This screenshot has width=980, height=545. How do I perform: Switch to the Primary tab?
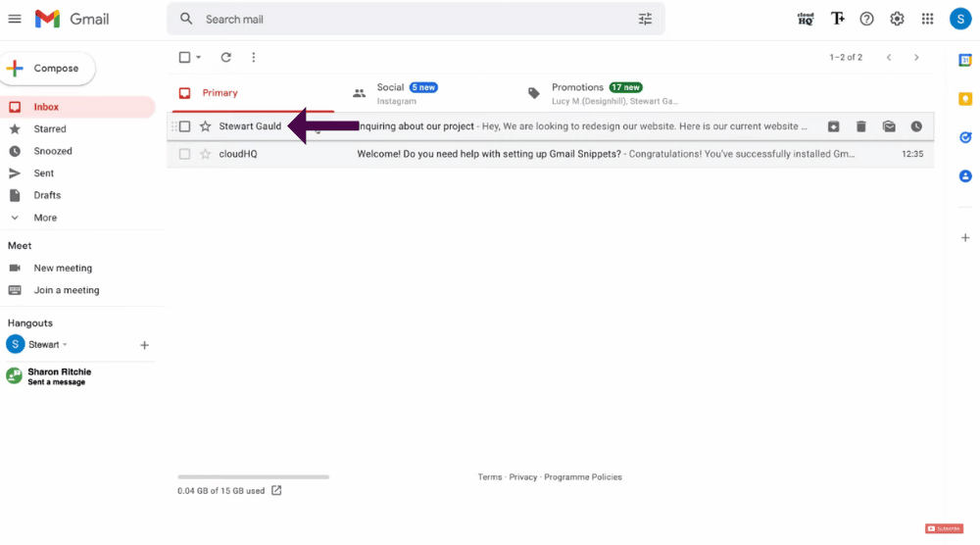coord(253,92)
